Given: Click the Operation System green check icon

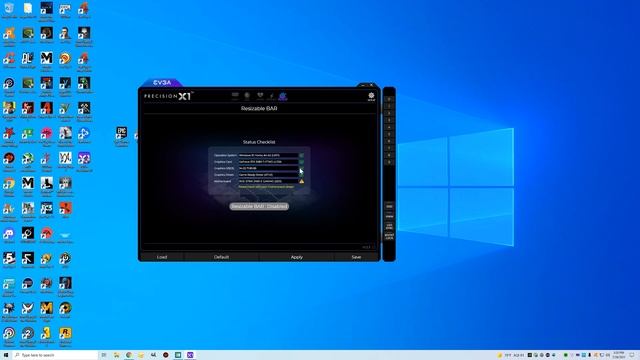Looking at the screenshot, I should [302, 156].
